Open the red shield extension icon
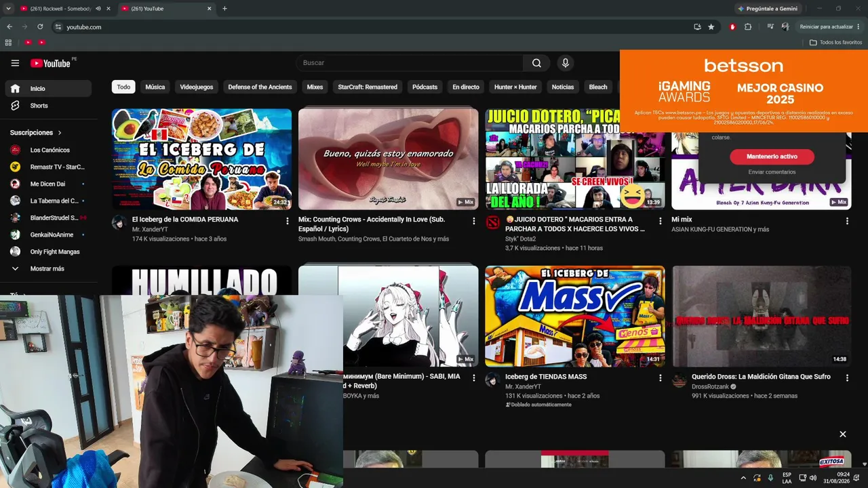 pos(732,27)
